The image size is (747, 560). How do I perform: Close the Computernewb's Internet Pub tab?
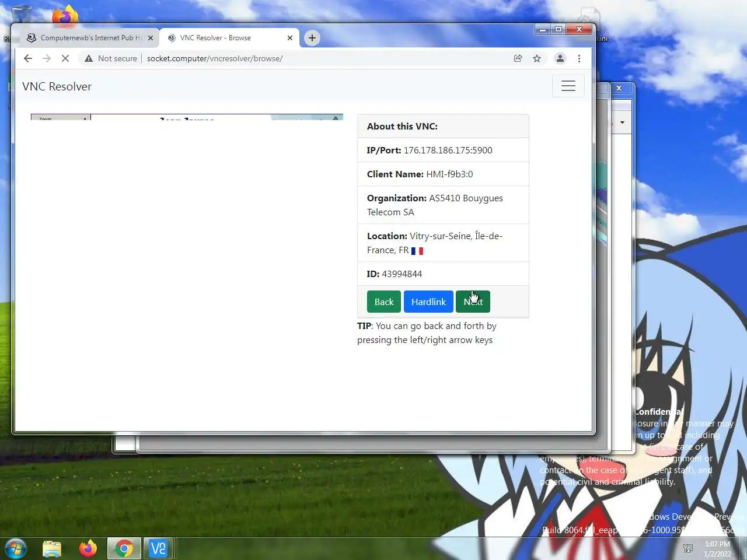tap(150, 38)
